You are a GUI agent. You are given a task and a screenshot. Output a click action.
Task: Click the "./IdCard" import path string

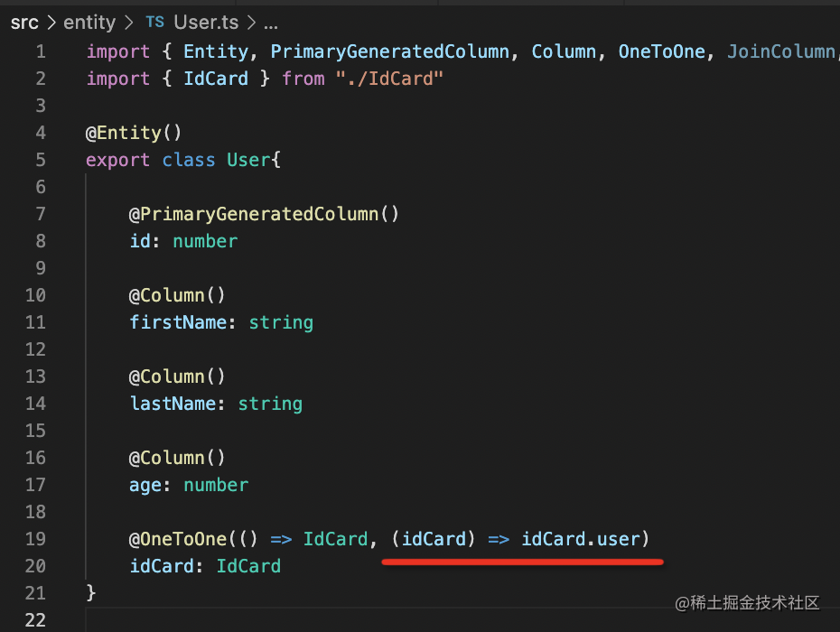(389, 79)
